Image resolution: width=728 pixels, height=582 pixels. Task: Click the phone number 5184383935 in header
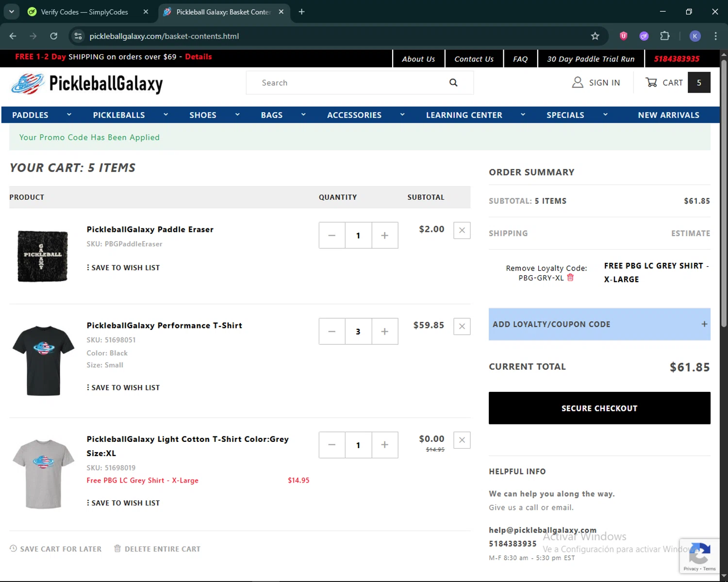pyautogui.click(x=677, y=59)
